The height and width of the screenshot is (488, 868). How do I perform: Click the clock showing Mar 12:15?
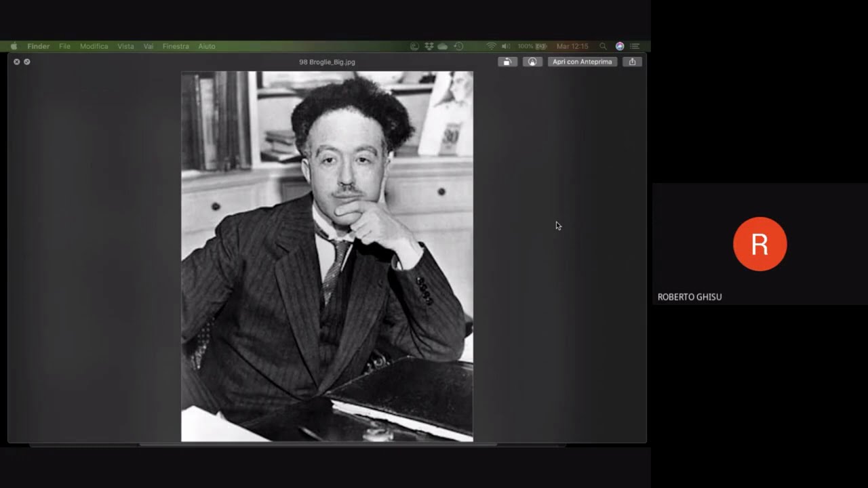(x=572, y=46)
